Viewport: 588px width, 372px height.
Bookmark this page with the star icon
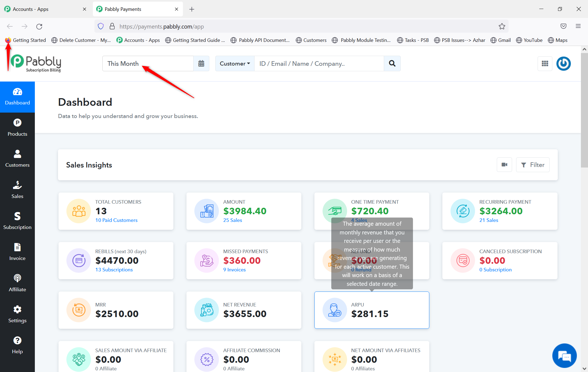click(502, 26)
